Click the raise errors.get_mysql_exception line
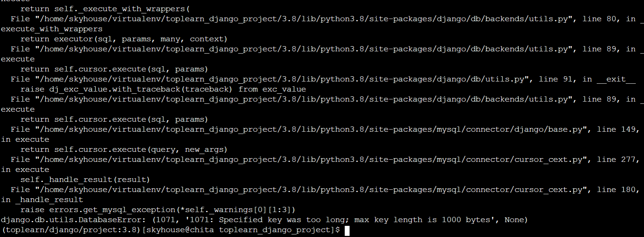The width and height of the screenshot is (644, 237). pos(158,210)
